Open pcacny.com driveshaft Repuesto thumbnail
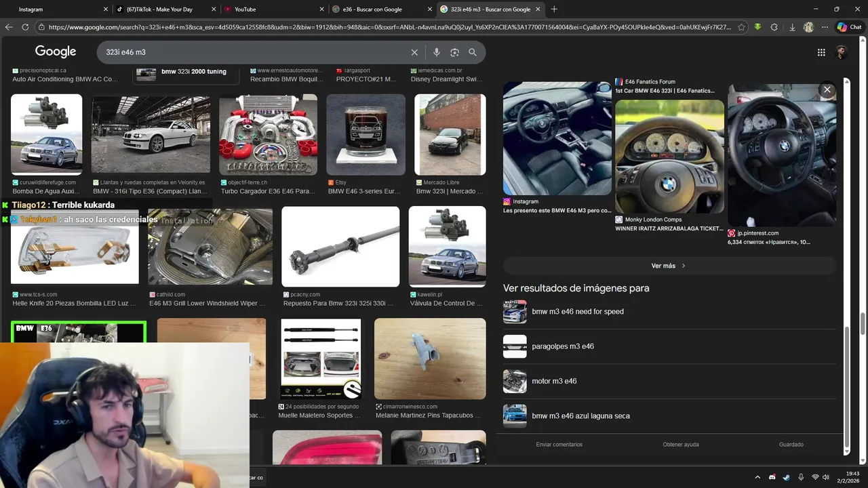Screen dimensions: 868x488 (x=340, y=247)
